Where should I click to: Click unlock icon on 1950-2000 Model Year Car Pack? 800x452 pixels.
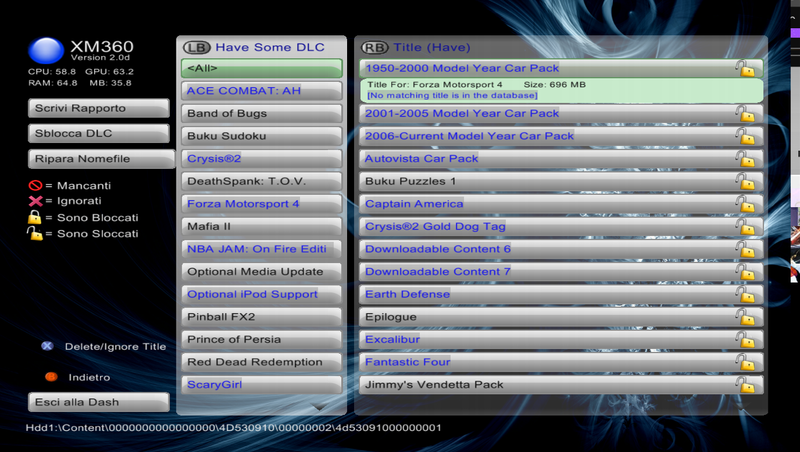[x=745, y=68]
